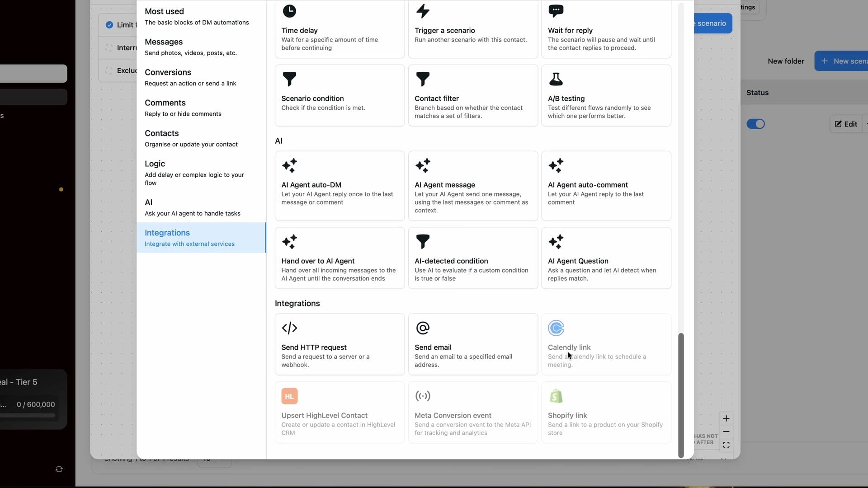Click the block picker vertical scrollbar
The height and width of the screenshot is (488, 868).
(x=681, y=395)
